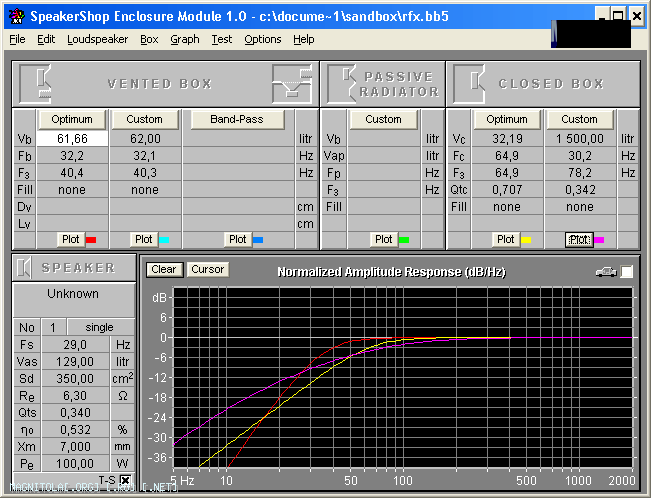Image resolution: width=651 pixels, height=498 pixels.
Task: Click the closed Optimum Vc value 32,19
Action: click(x=507, y=139)
